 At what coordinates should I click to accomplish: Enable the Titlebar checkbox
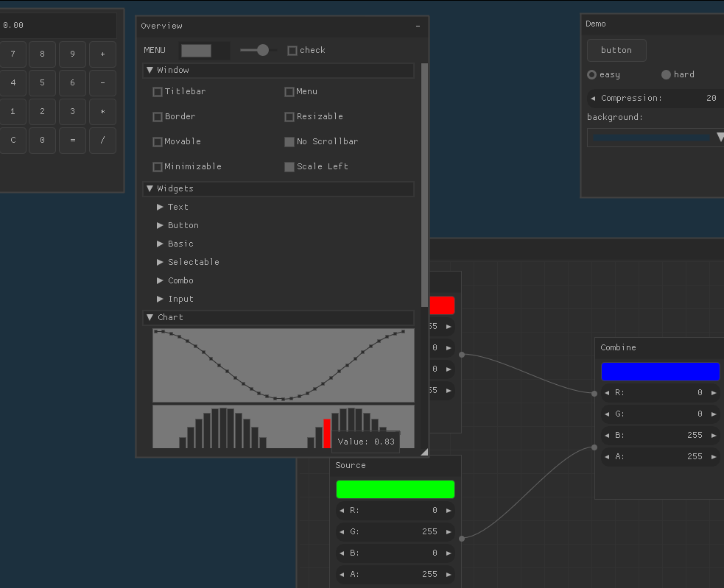coord(158,92)
